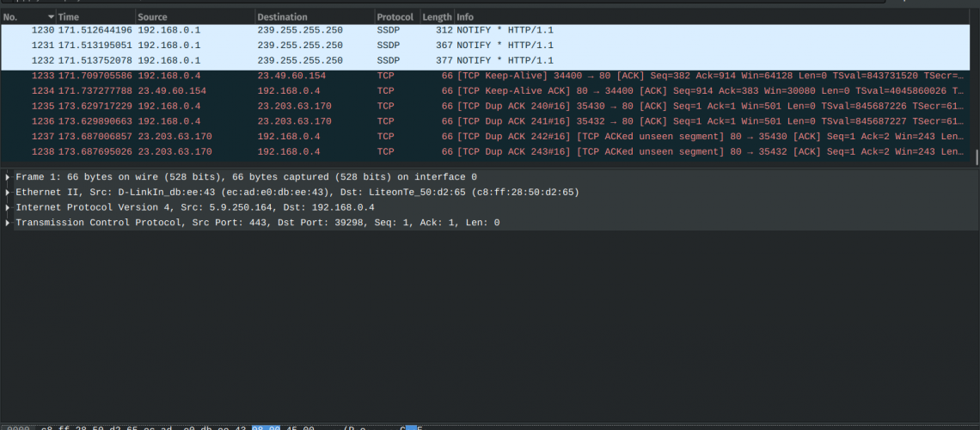Viewport: 980px width, 430px height.
Task: Select packet number 1230
Action: 486,30
